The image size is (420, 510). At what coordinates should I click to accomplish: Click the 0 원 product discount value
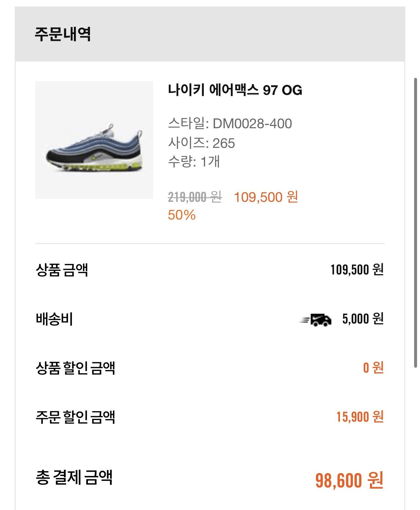tap(373, 368)
